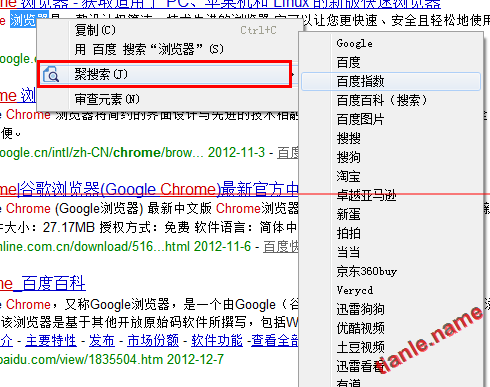Select 迅雷看看 submenu entry
The width and height of the screenshot is (490, 387).
(391, 366)
